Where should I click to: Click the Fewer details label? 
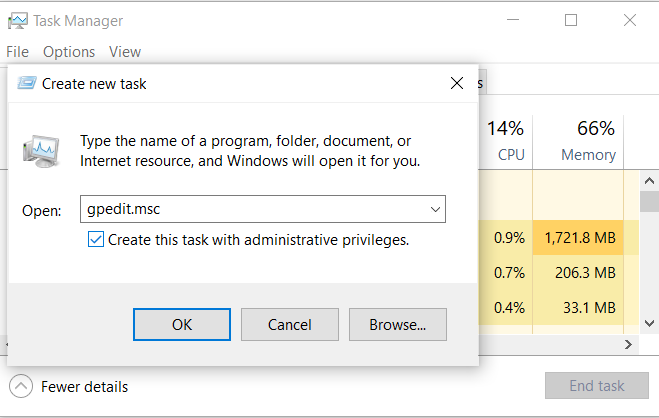point(84,386)
